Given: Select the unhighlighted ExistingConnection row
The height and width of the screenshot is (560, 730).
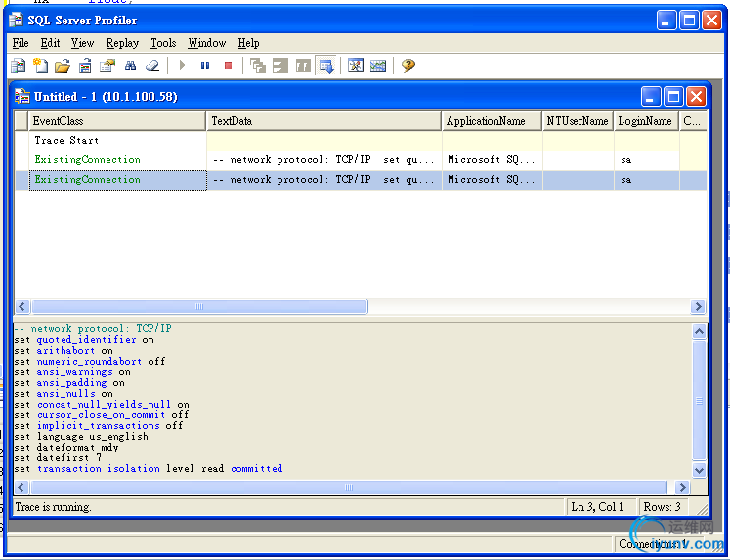Looking at the screenshot, I should click(x=361, y=160).
